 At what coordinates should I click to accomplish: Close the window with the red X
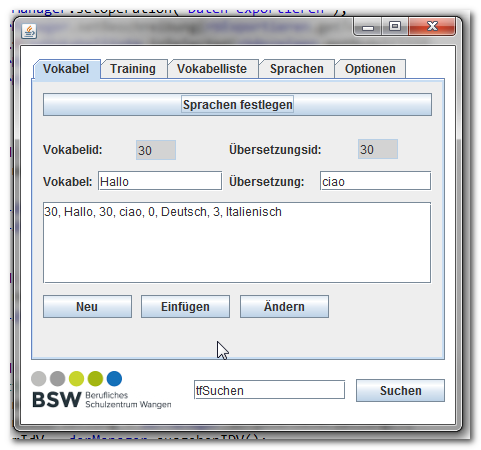[x=432, y=26]
